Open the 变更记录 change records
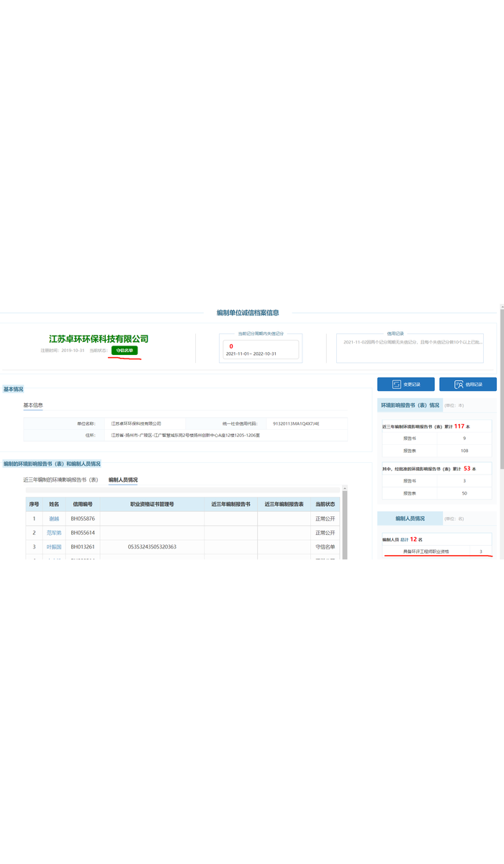 [x=406, y=384]
